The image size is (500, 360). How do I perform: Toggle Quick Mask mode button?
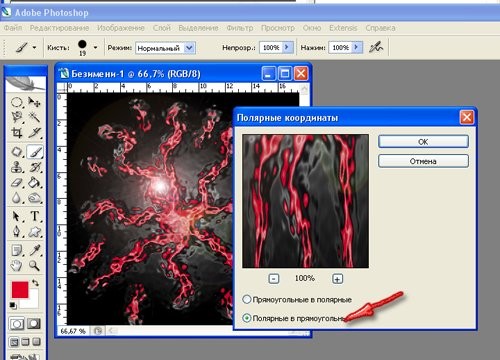point(34,323)
